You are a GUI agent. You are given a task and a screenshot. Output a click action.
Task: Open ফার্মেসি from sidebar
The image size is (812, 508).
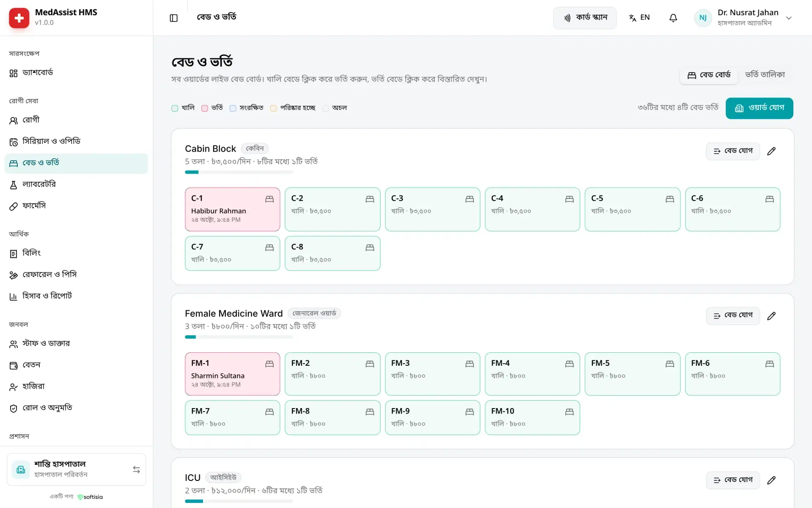[76, 206]
